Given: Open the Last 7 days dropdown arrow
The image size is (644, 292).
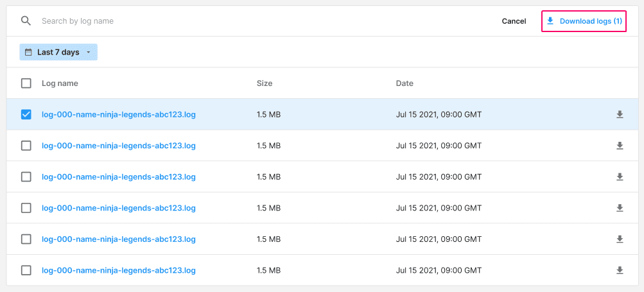Looking at the screenshot, I should click(89, 53).
